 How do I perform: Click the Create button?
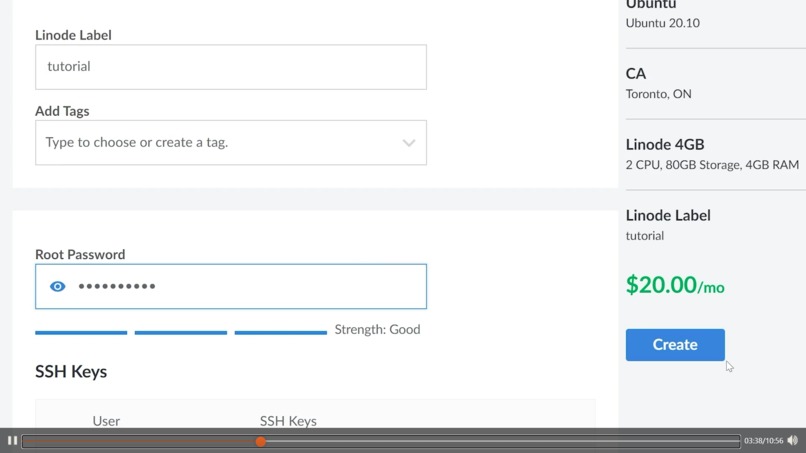(675, 345)
